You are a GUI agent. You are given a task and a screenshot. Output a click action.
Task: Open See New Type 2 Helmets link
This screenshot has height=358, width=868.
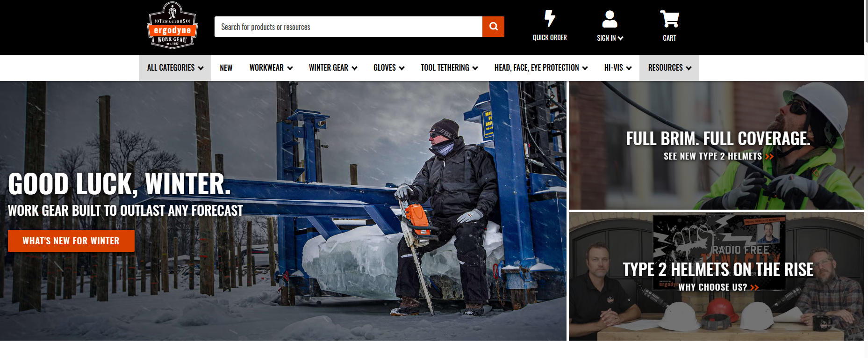(712, 156)
